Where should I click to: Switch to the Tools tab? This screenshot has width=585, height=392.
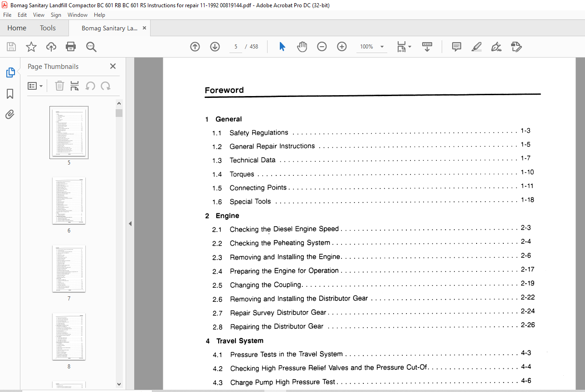pyautogui.click(x=48, y=28)
